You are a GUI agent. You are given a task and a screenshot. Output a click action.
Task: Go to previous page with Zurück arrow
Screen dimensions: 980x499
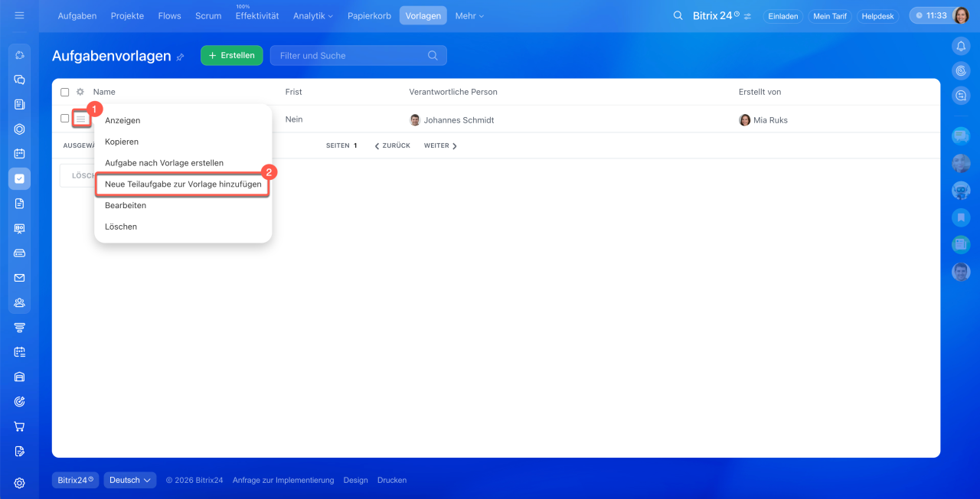(x=392, y=145)
